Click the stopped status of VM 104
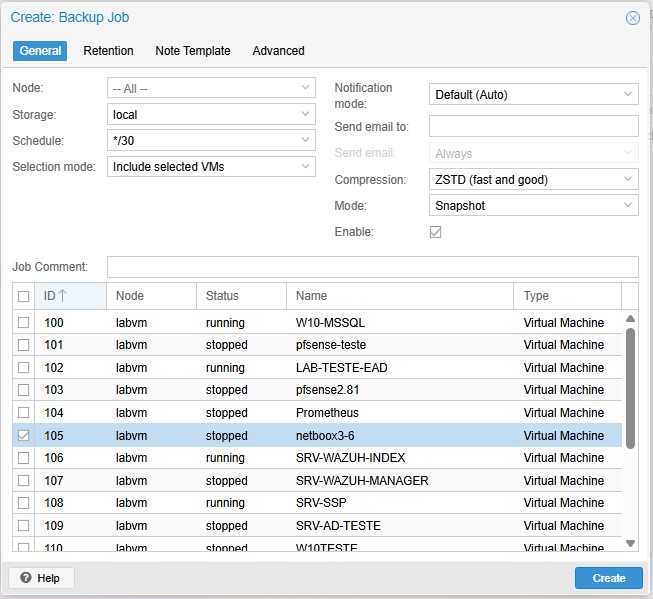Screen dimensions: 653x599 pyautogui.click(x=227, y=412)
